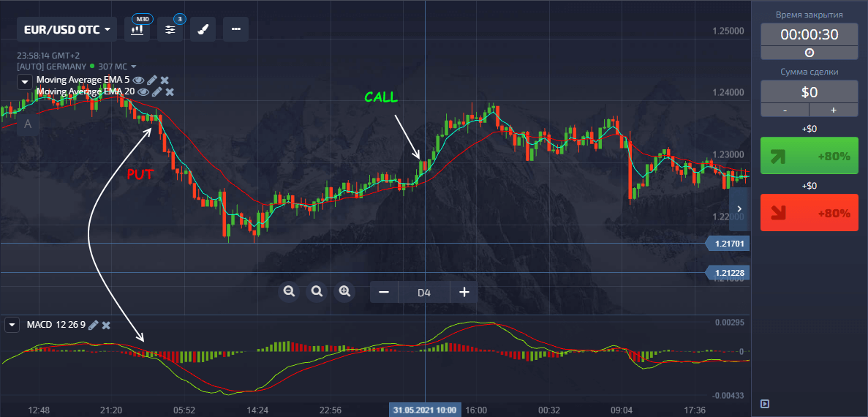868x417 pixels.
Task: Toggle auto-scale with the A button
Action: pos(28,124)
